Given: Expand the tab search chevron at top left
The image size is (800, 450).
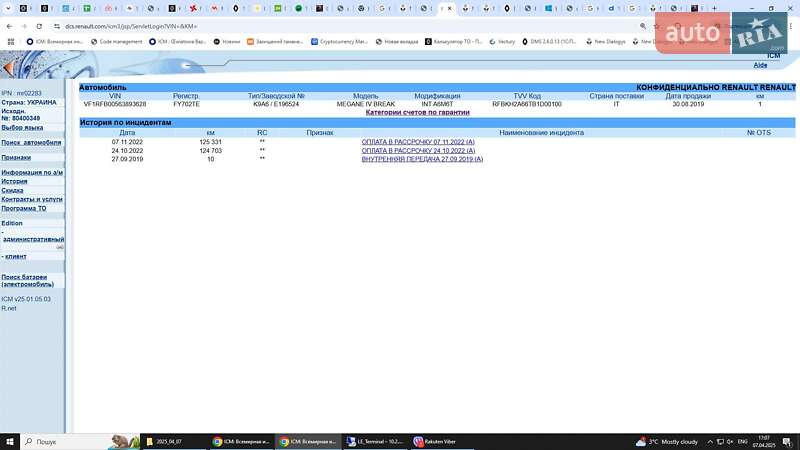Looking at the screenshot, I should pos(8,8).
